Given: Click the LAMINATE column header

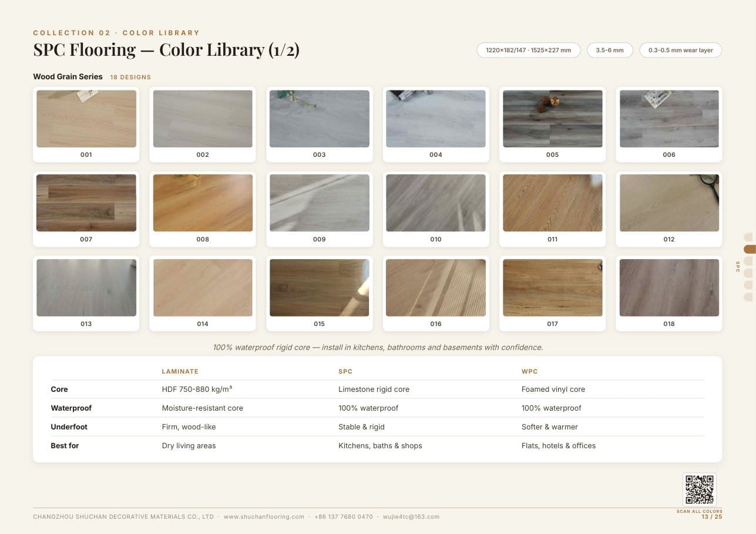Looking at the screenshot, I should tap(180, 371).
